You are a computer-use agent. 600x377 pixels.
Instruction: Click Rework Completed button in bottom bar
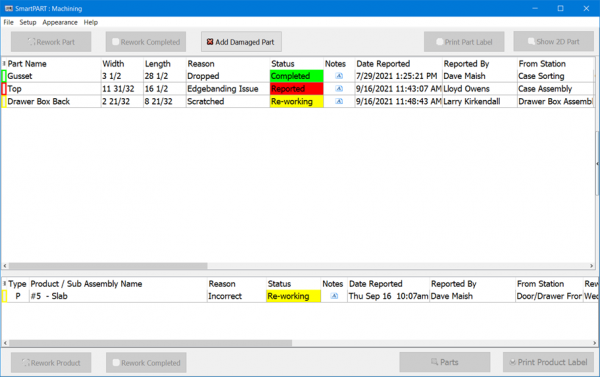tap(146, 362)
